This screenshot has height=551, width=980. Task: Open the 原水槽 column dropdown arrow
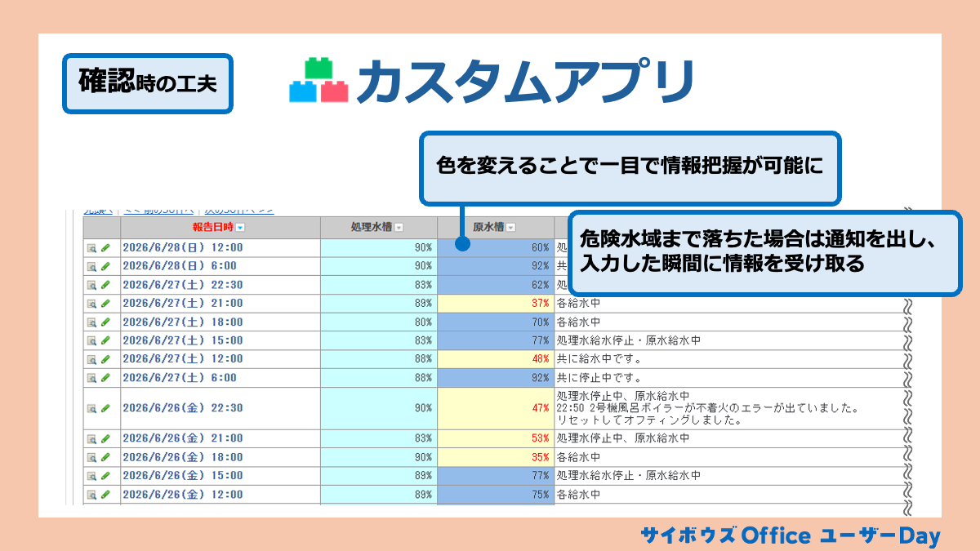511,228
